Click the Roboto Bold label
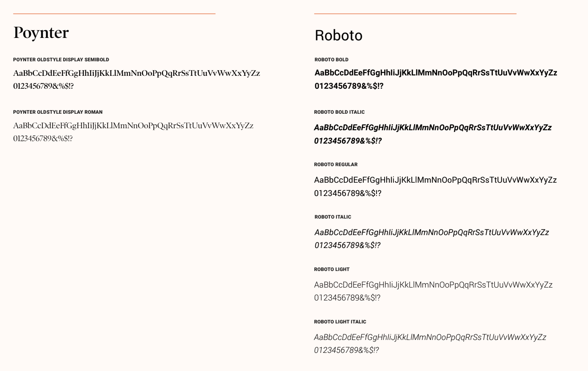The height and width of the screenshot is (371, 588). click(331, 60)
